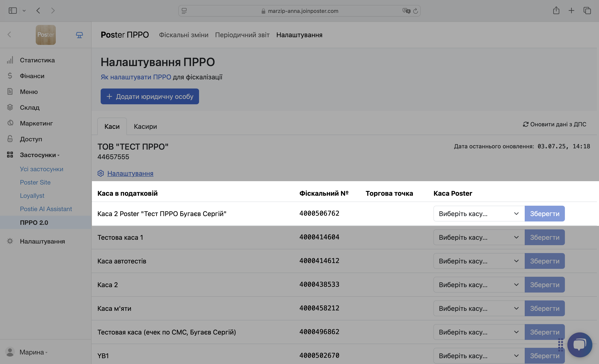This screenshot has width=599, height=364.
Task: Click the Фінанси dollar icon
Action: [10, 76]
